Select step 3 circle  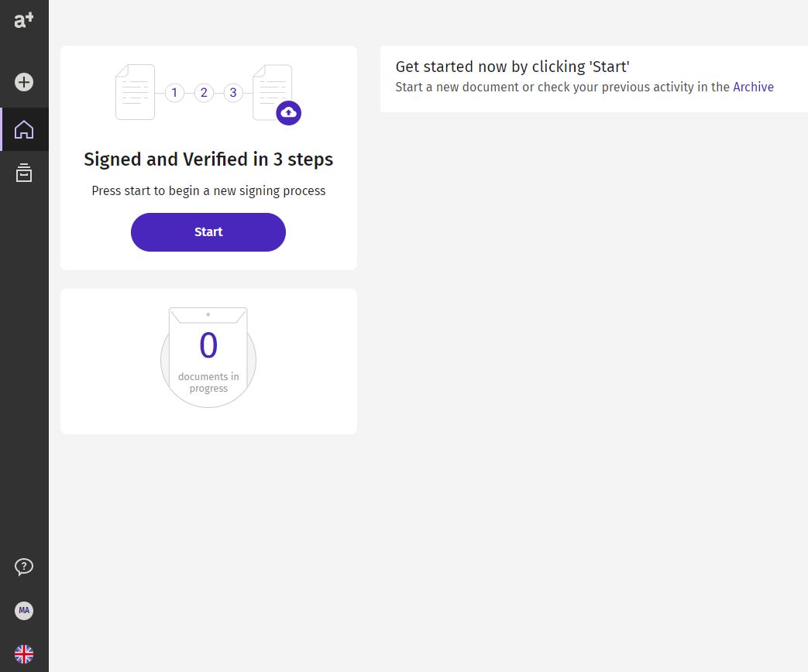(x=233, y=93)
